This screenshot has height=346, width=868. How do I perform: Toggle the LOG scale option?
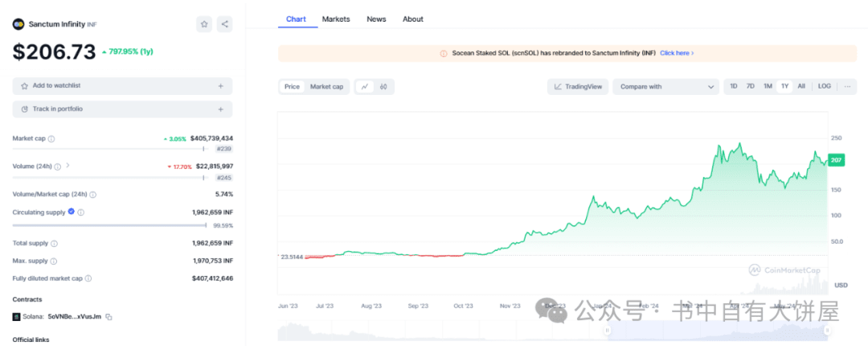tap(825, 87)
